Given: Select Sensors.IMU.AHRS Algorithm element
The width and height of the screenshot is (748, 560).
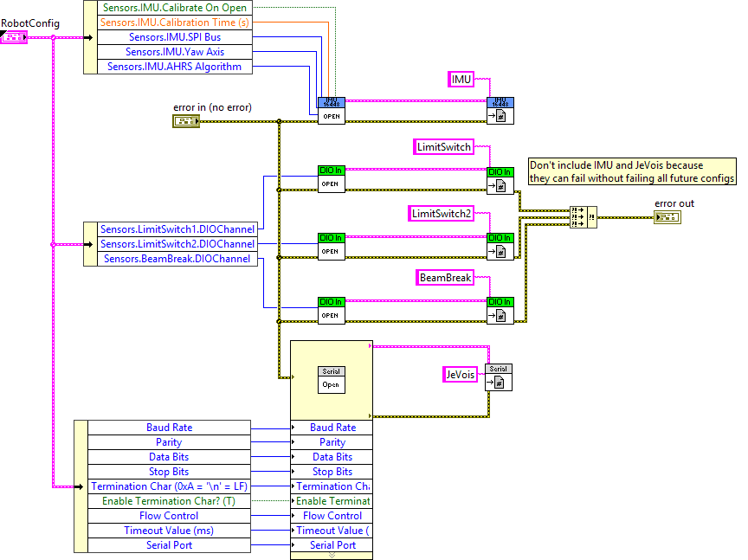Looking at the screenshot, I should (174, 67).
